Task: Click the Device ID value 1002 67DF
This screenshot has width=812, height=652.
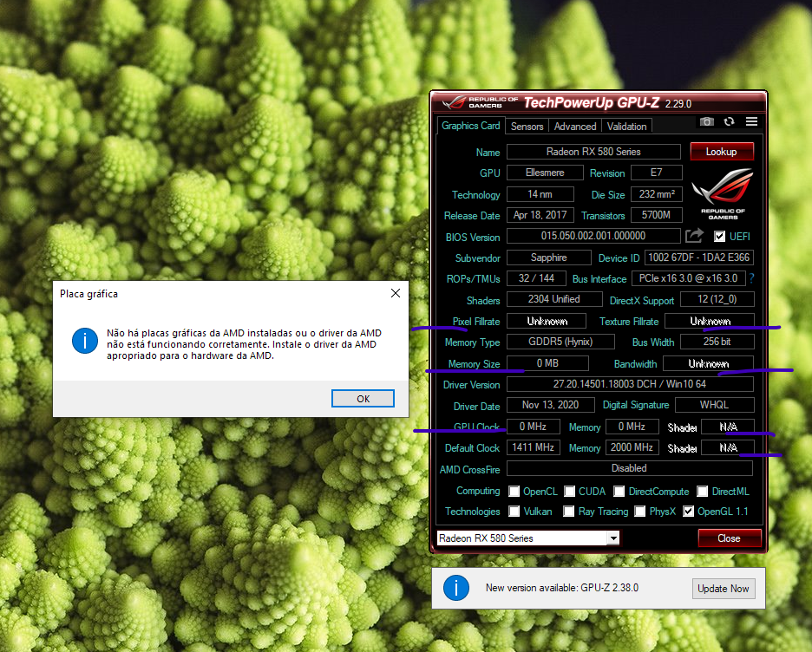Action: [698, 258]
